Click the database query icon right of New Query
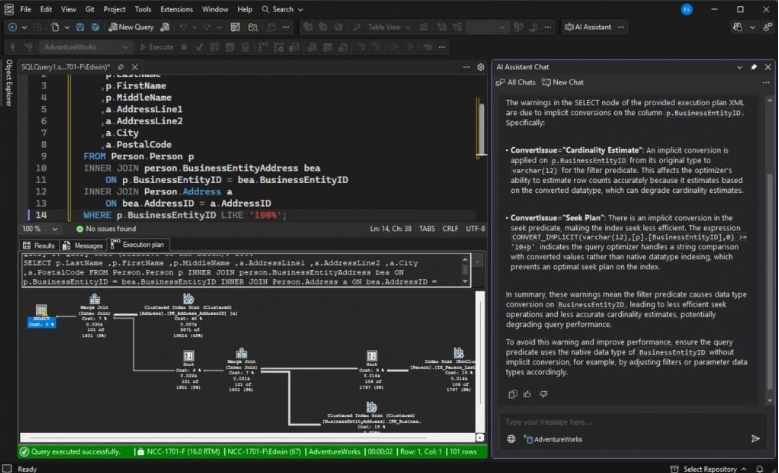Screen dimensions: 779x473 pos(165,27)
